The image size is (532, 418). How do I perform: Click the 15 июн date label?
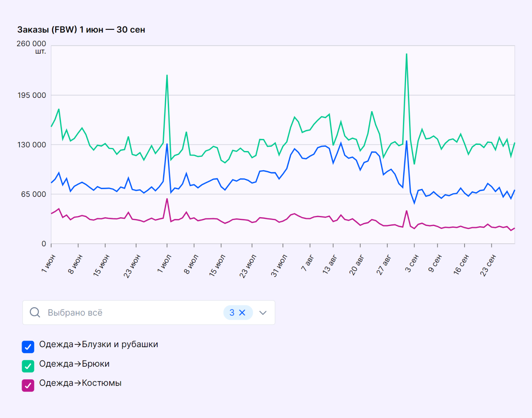[101, 265]
